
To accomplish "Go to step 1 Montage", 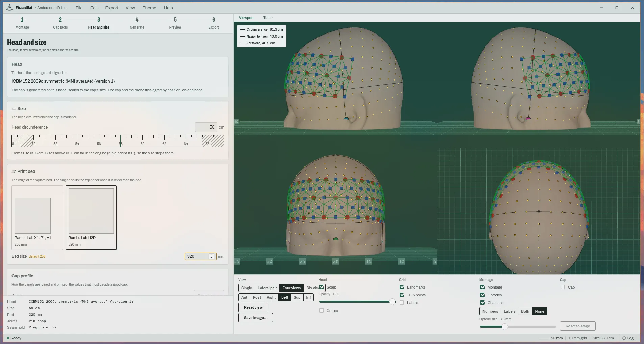I will [22, 23].
